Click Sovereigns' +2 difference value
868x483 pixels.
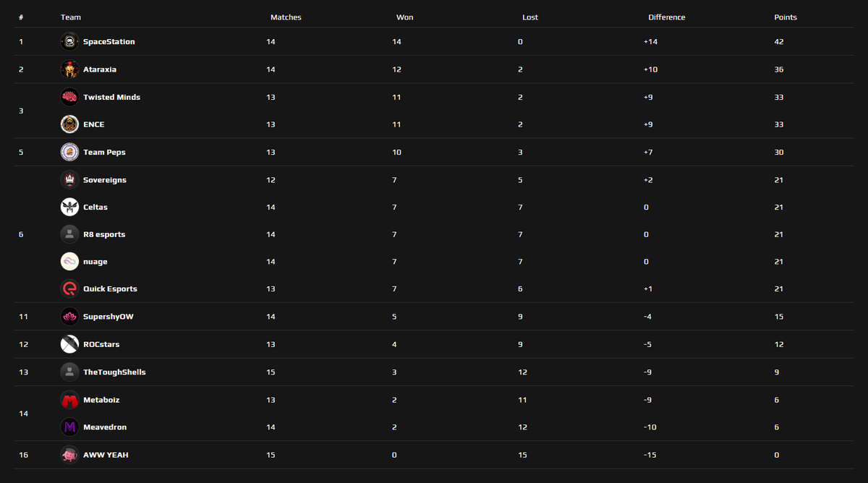pyautogui.click(x=648, y=179)
